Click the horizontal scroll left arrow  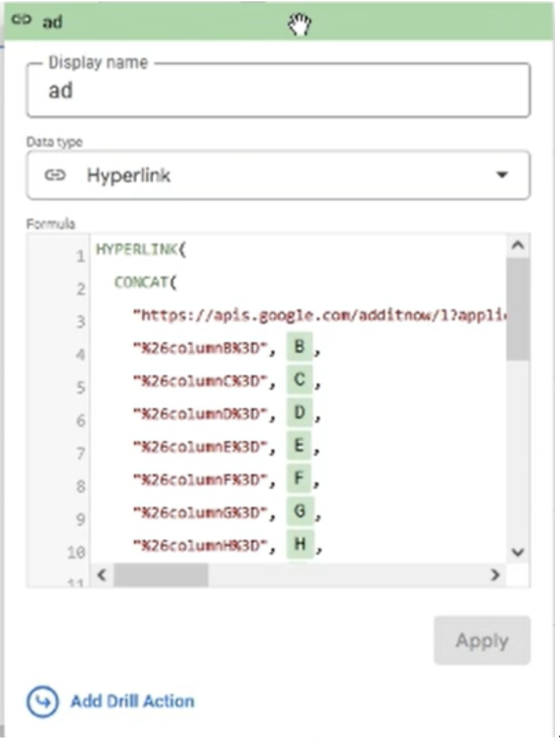[x=102, y=575]
